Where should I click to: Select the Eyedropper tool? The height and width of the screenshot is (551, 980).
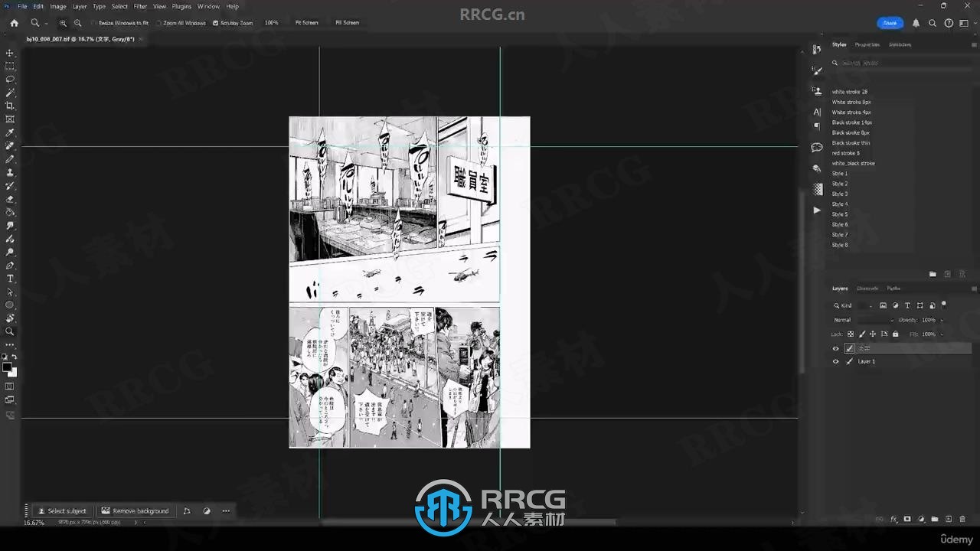(x=10, y=132)
